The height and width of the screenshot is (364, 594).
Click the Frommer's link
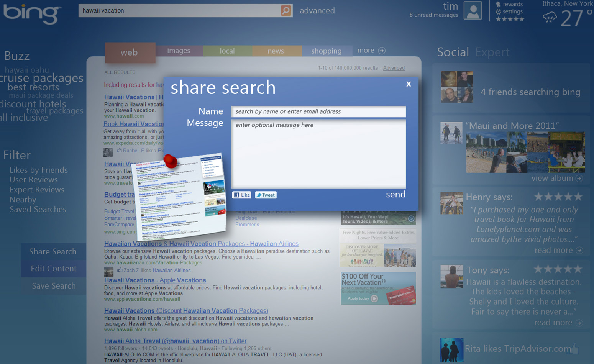247,225
